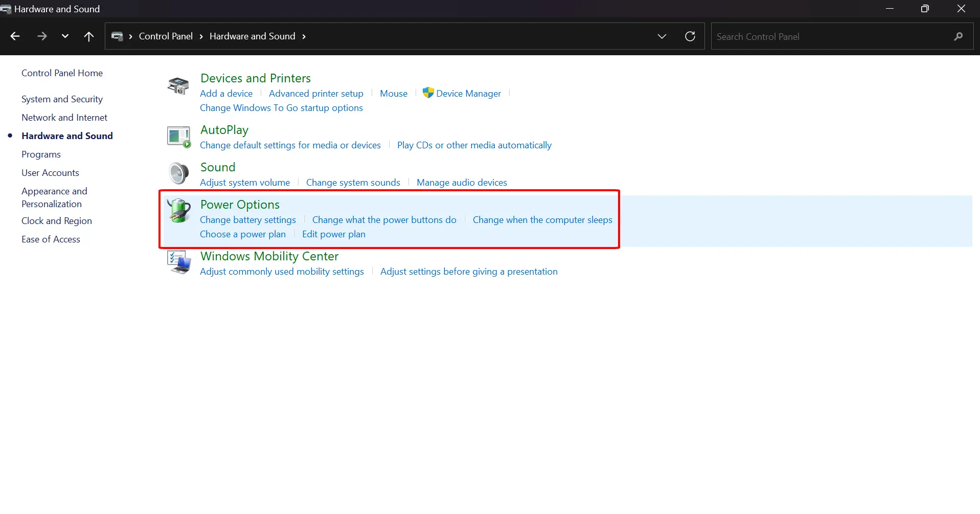Click Change battery settings
The height and width of the screenshot is (514, 980).
point(248,220)
